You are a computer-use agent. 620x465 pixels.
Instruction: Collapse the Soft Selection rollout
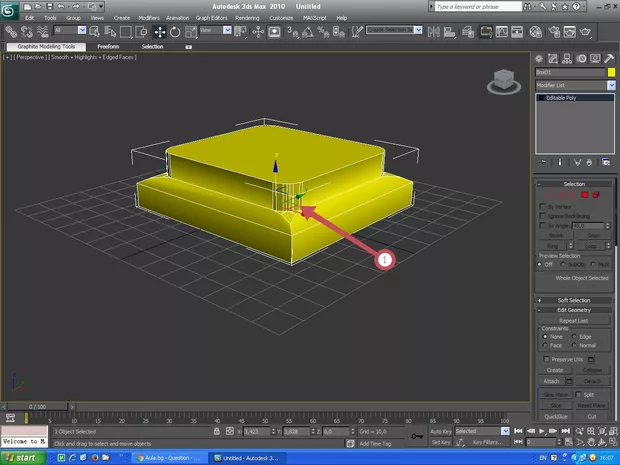(574, 300)
